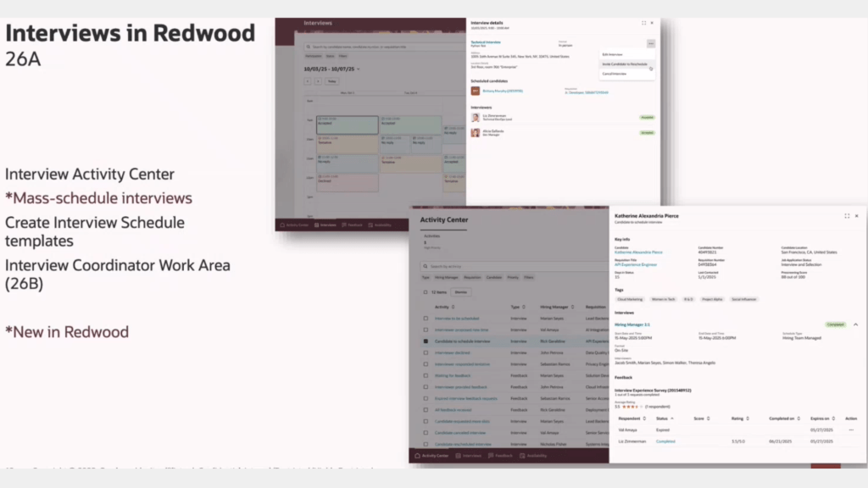Open Katherine Alexandria Pierce candidate link
Image resolution: width=868 pixels, height=488 pixels.
pyautogui.click(x=638, y=252)
